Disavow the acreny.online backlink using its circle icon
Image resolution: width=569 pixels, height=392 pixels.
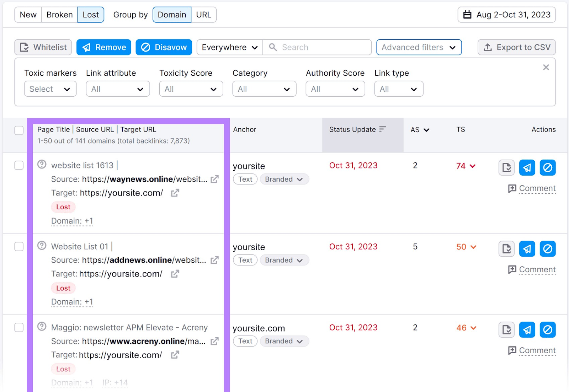pos(548,330)
